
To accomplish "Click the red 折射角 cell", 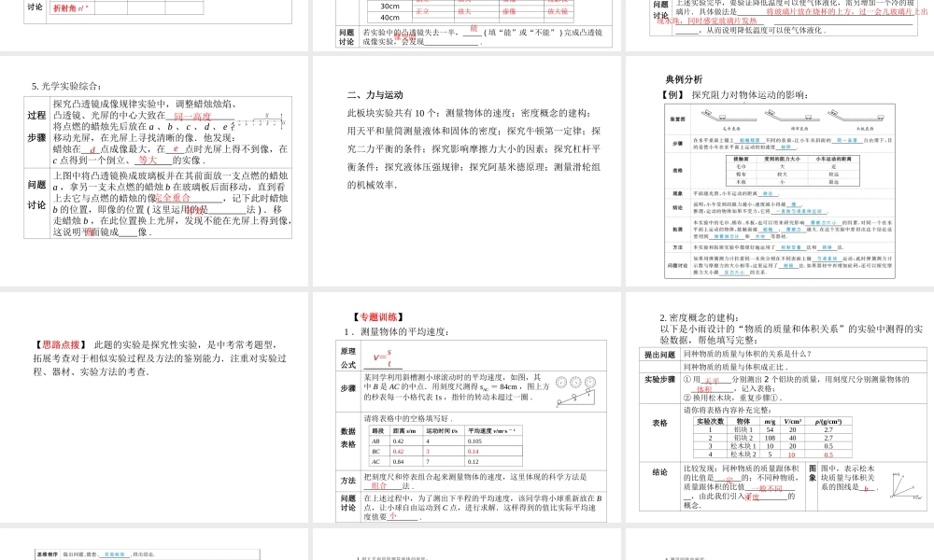I will point(71,8).
